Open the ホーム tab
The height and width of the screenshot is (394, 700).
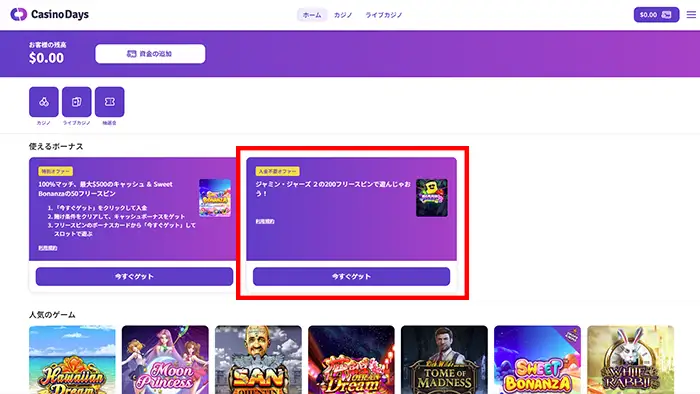[x=312, y=15]
